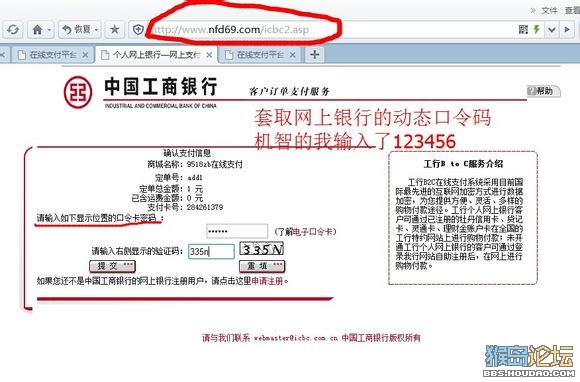This screenshot has height=382, width=580.
Task: Open the 申请注册 registration link
Action: [x=267, y=281]
